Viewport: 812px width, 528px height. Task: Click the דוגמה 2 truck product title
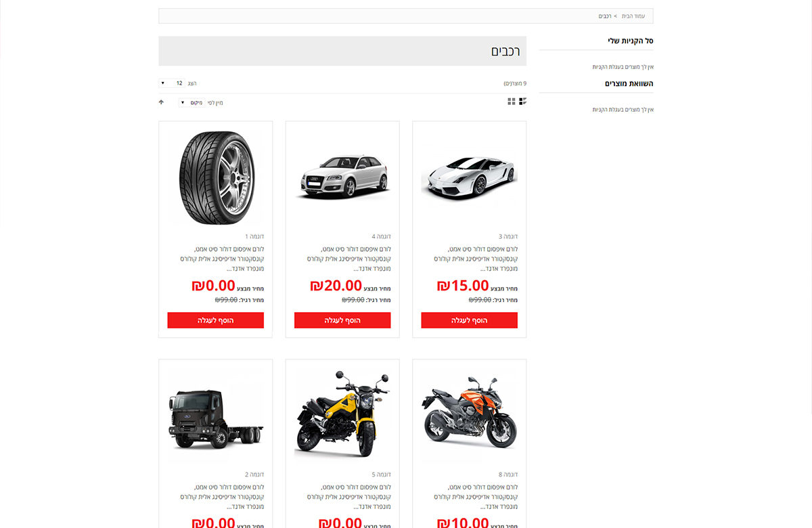(254, 475)
